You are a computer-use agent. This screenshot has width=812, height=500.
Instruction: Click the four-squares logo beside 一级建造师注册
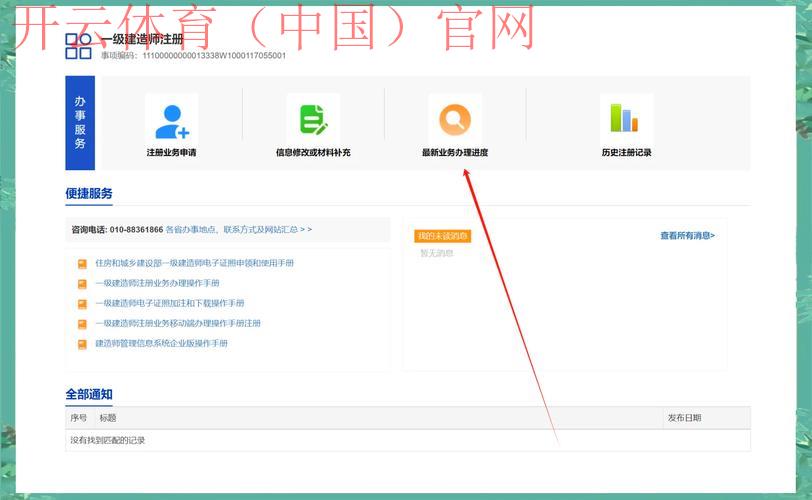79,46
